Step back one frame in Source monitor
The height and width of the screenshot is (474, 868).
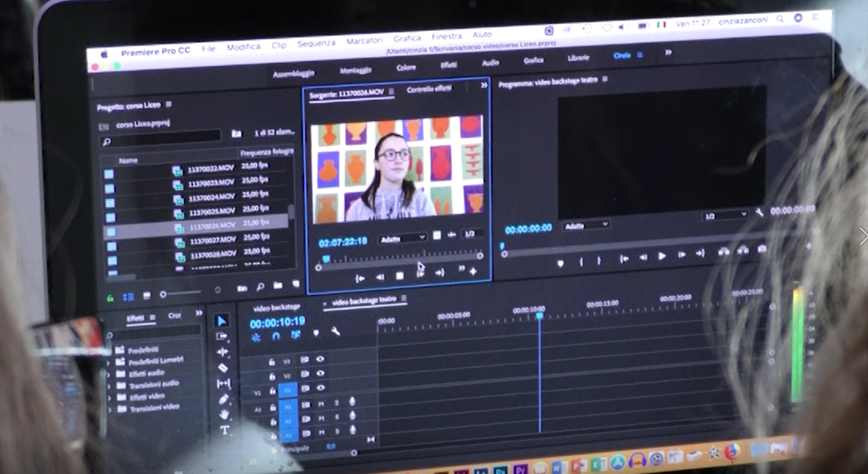pos(380,277)
